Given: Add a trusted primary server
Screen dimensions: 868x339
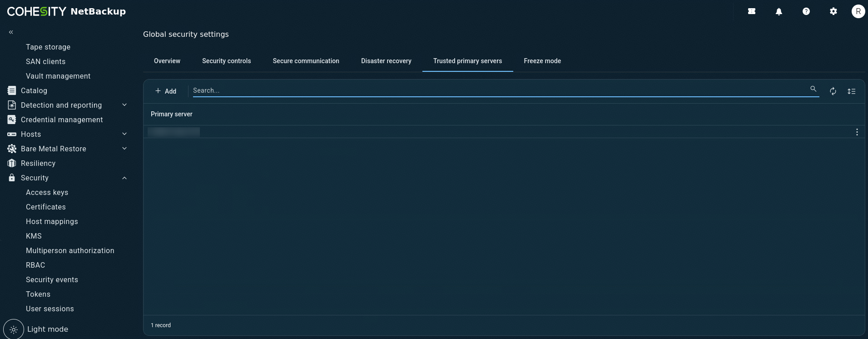Looking at the screenshot, I should point(166,91).
